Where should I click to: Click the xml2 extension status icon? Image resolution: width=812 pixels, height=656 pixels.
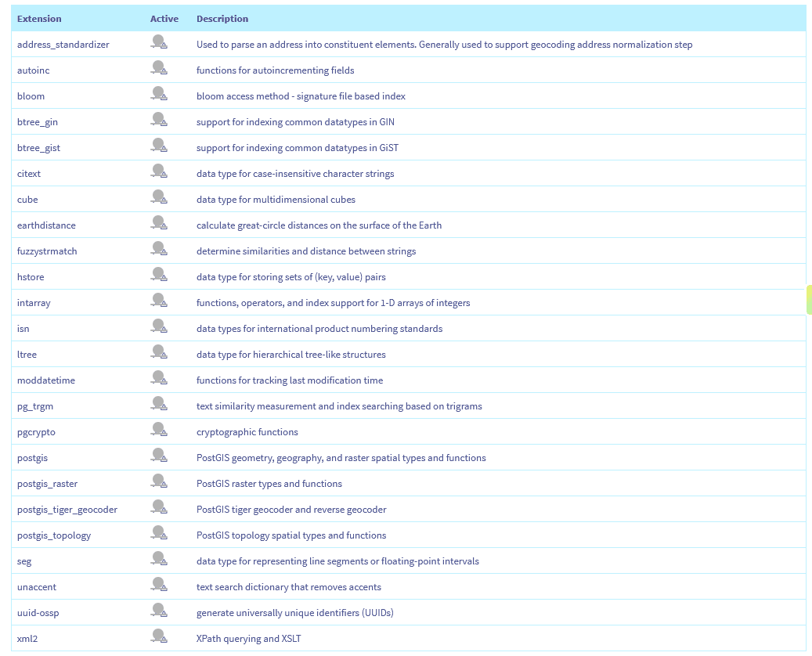159,636
